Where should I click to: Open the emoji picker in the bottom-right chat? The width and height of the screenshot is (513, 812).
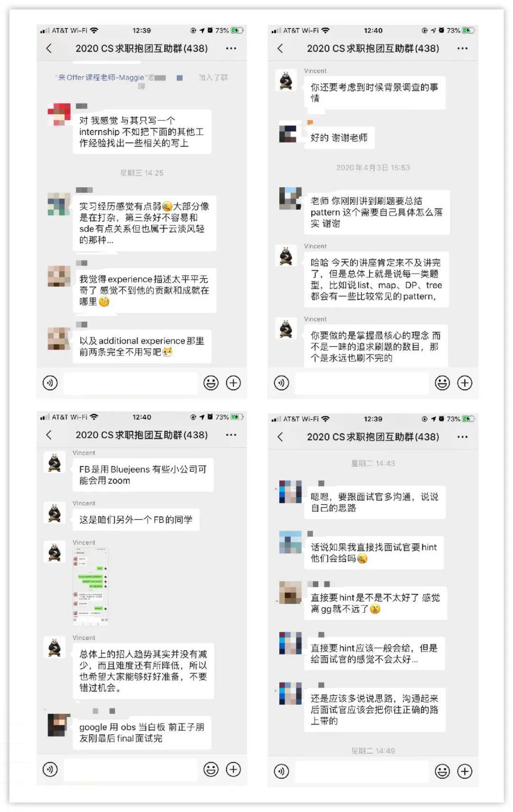click(x=442, y=771)
